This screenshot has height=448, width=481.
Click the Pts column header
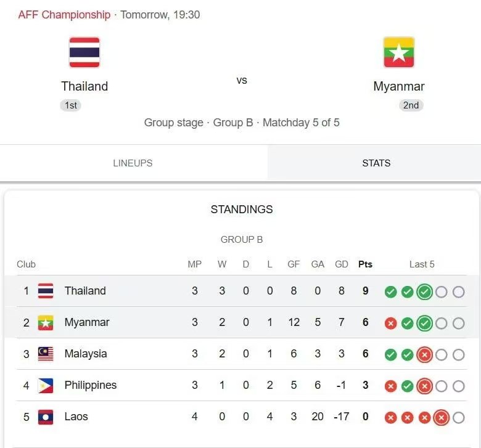pyautogui.click(x=365, y=264)
